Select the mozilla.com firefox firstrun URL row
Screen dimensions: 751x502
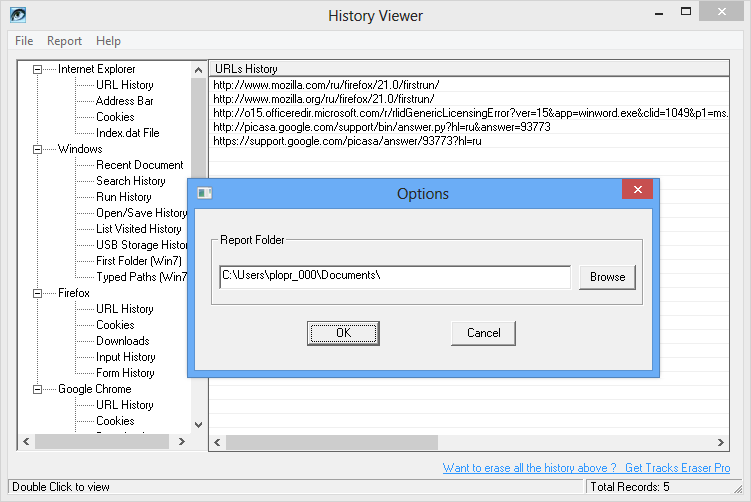click(469, 85)
